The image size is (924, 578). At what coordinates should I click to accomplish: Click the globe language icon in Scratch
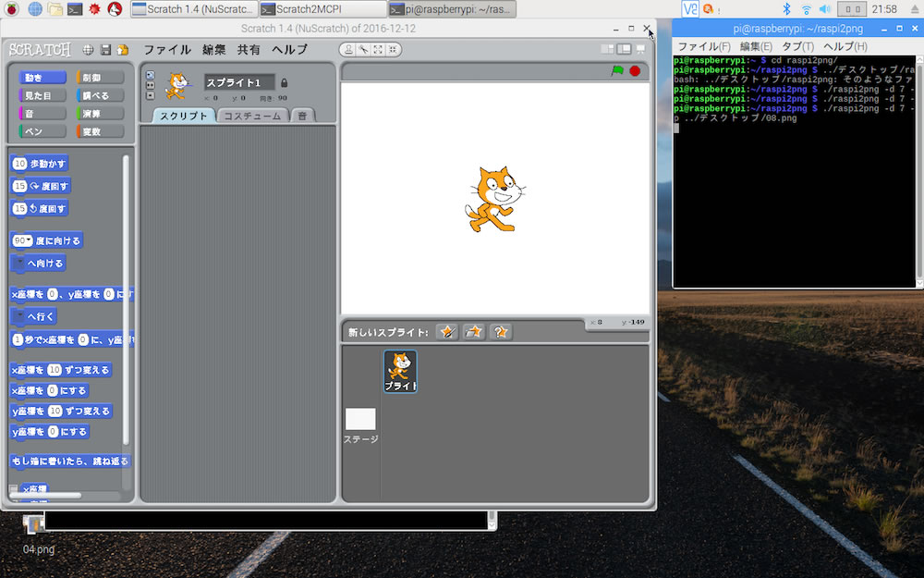[x=88, y=50]
